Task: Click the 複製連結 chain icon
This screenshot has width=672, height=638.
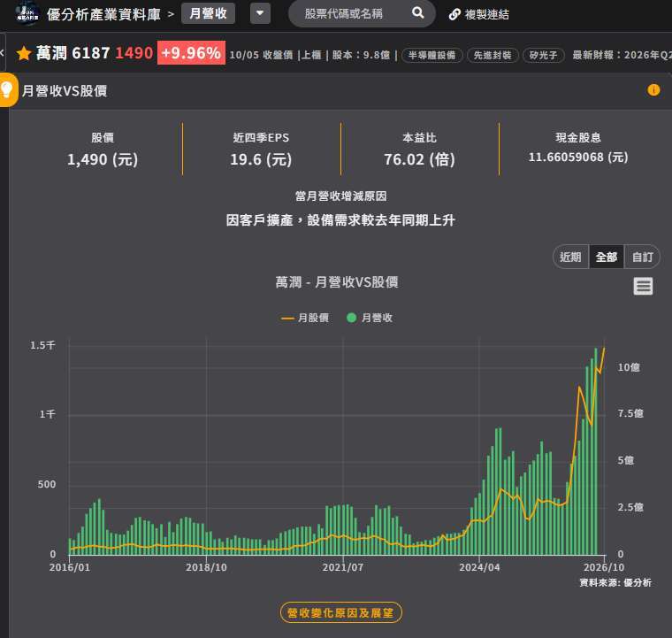Action: (x=454, y=14)
